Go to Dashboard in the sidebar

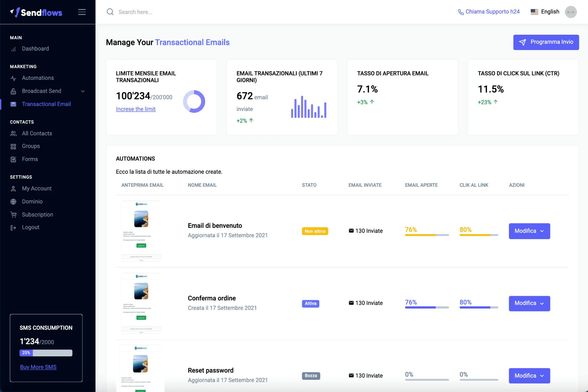pyautogui.click(x=35, y=49)
